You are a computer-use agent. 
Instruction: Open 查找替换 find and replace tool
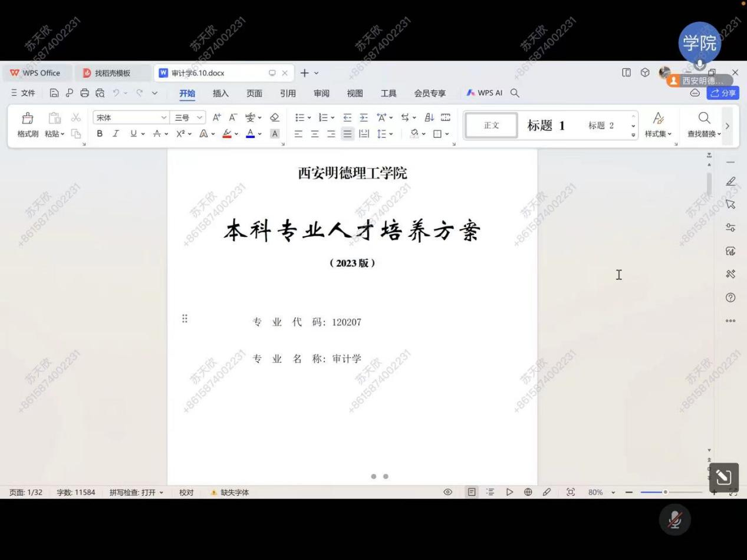click(704, 124)
